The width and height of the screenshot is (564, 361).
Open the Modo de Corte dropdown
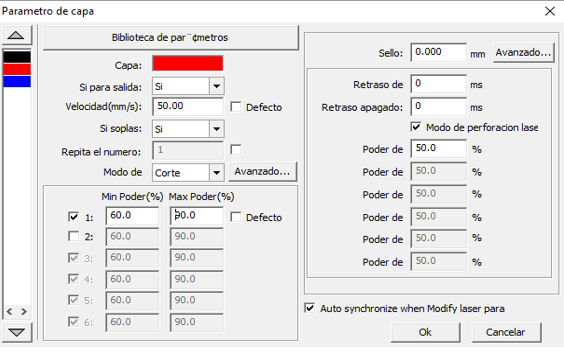click(217, 173)
